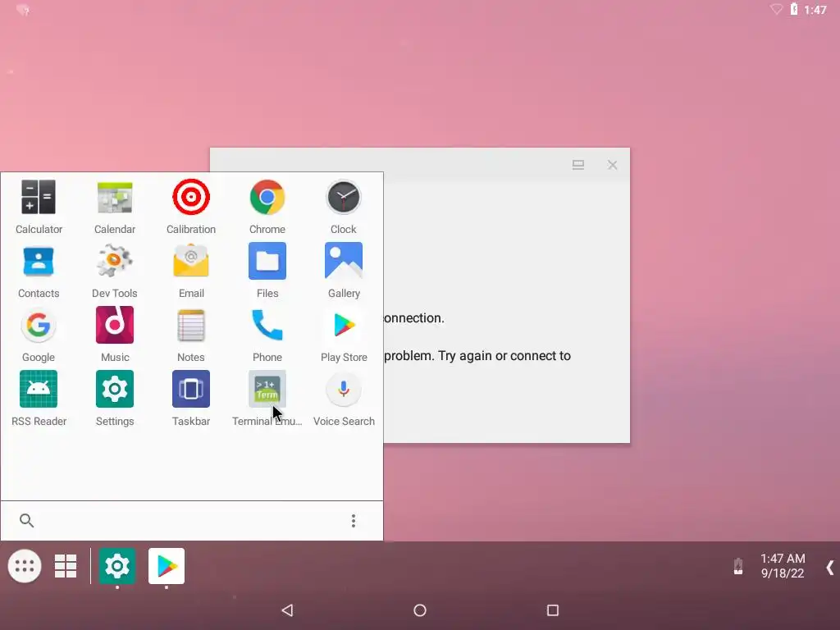The height and width of the screenshot is (630, 840).
Task: Launch the Voice Search app
Action: tap(344, 399)
